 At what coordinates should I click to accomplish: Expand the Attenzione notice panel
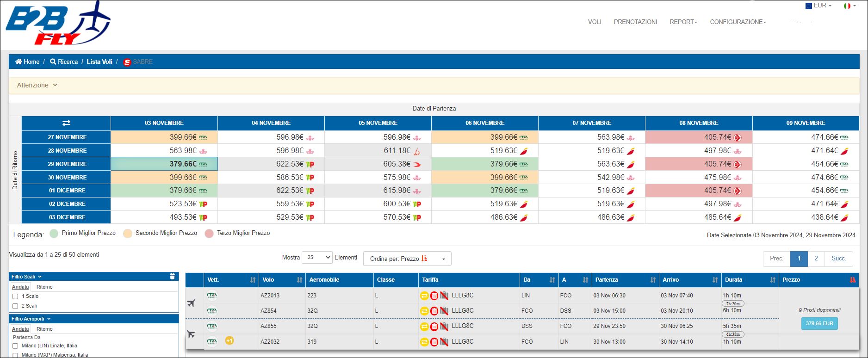point(37,85)
